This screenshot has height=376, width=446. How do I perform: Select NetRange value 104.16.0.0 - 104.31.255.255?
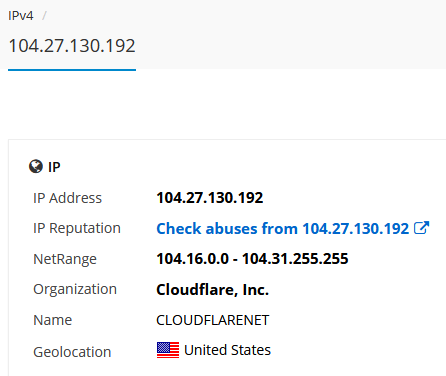click(x=252, y=259)
